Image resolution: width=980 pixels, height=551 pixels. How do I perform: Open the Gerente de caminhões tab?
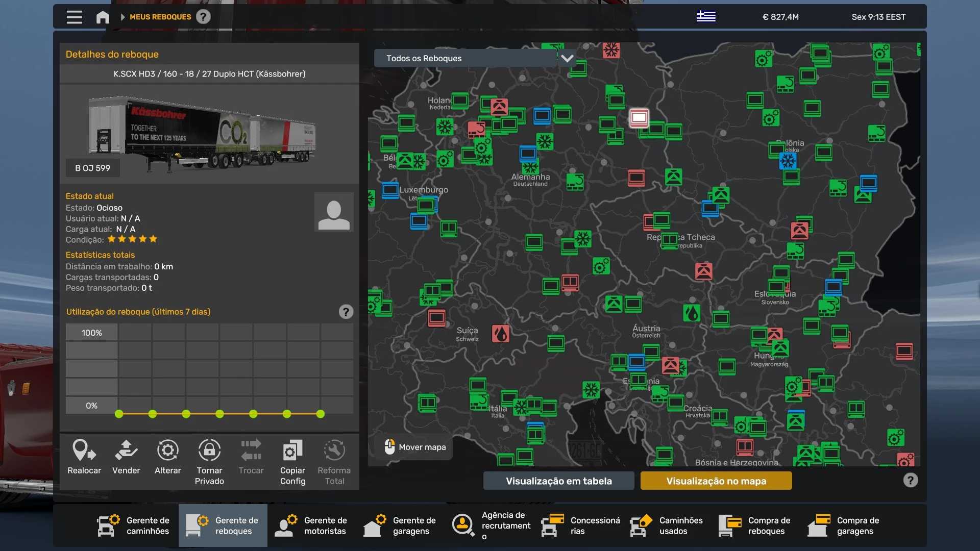click(x=134, y=525)
